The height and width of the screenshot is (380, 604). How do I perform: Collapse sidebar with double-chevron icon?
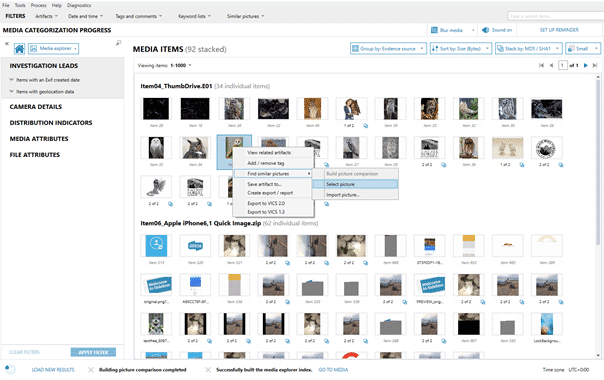pyautogui.click(x=7, y=44)
